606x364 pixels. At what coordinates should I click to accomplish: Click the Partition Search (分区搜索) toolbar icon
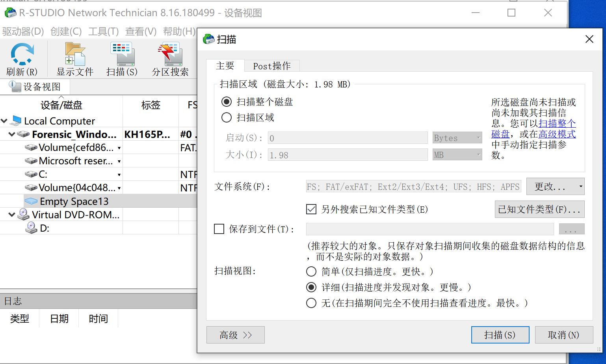click(170, 54)
